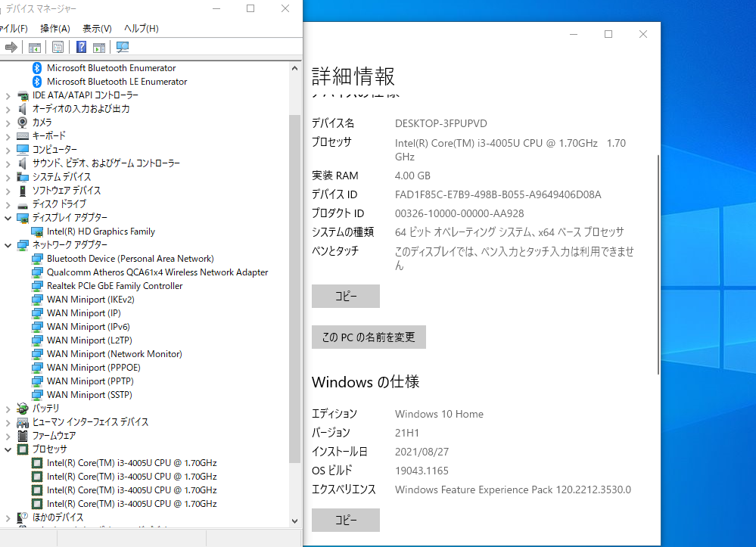The image size is (756, 547).
Task: Select WAN Miniport (Network Monitor)
Action: [x=114, y=354]
